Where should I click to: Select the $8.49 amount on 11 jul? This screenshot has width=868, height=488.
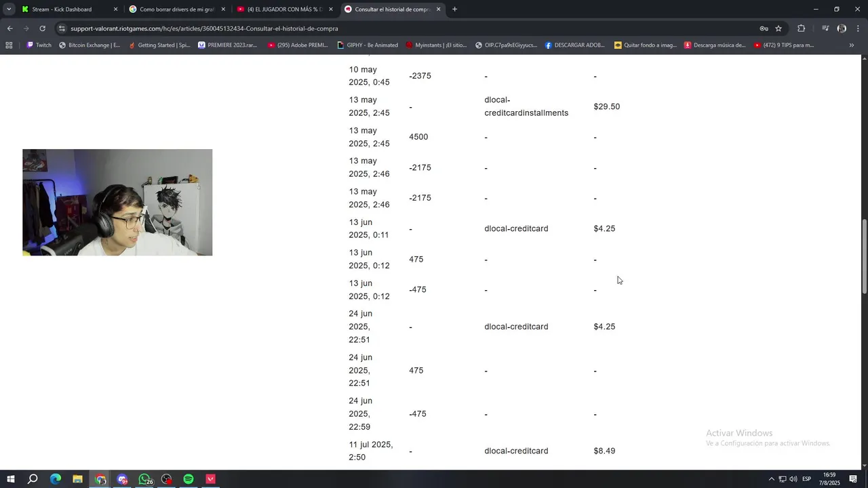point(604,451)
